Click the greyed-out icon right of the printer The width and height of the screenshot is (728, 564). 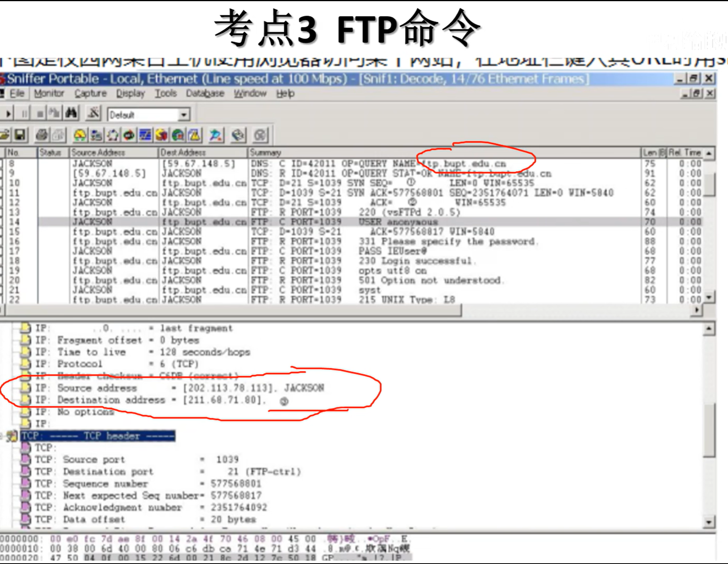point(58,135)
